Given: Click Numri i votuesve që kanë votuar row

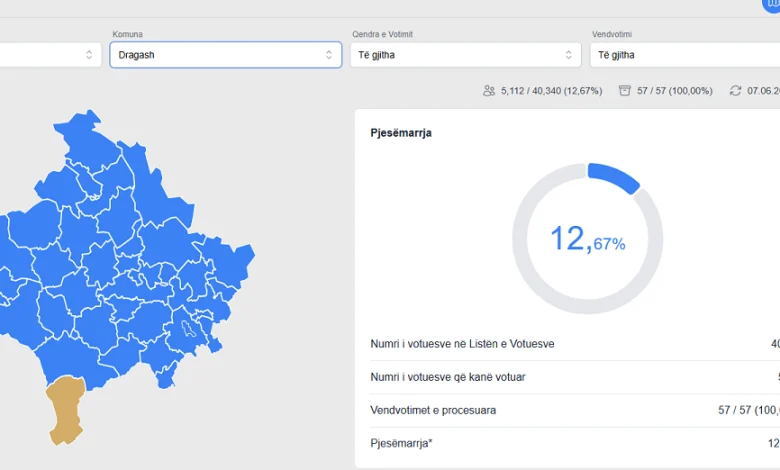Looking at the screenshot, I should coord(575,377).
